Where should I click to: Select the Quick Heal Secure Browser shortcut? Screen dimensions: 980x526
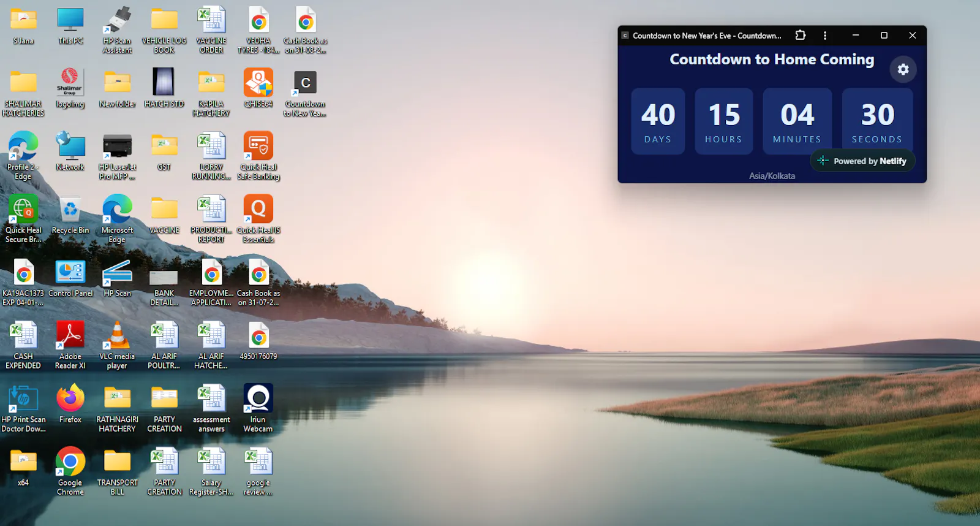[23, 220]
